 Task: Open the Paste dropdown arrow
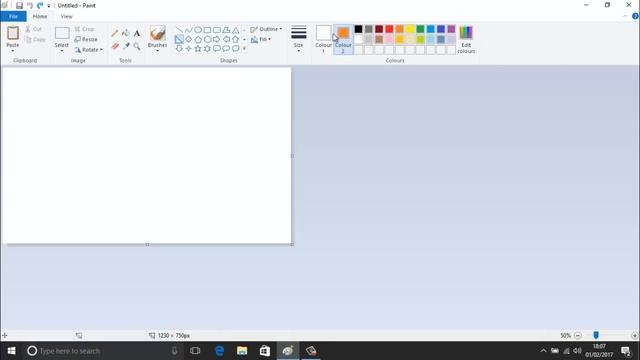[13, 51]
